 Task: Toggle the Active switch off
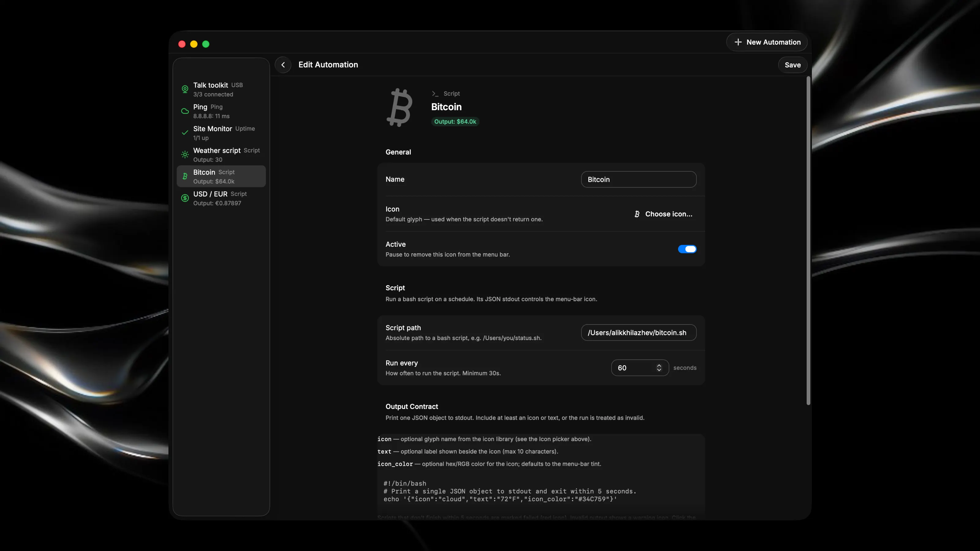[x=687, y=249]
